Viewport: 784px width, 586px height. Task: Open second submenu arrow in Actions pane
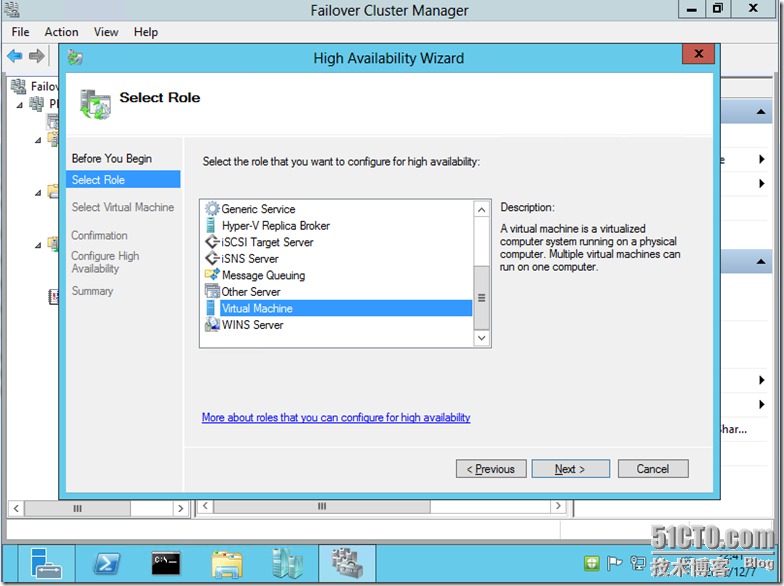761,184
